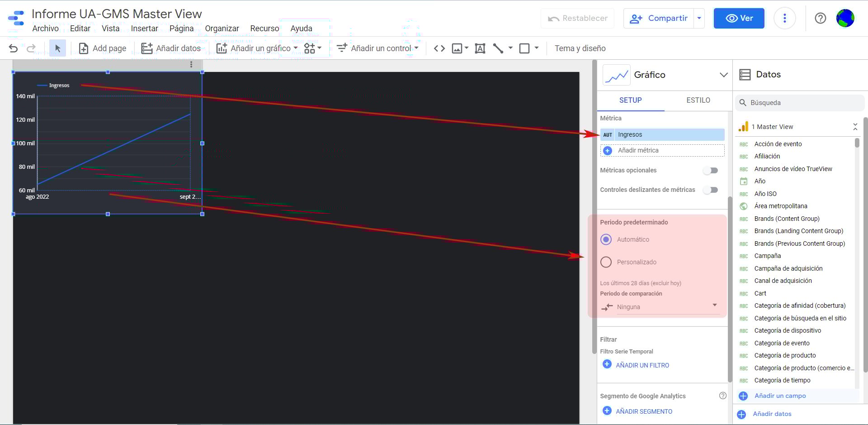Screen dimensions: 868x425
Task: Open the Editar menu
Action: click(x=80, y=29)
